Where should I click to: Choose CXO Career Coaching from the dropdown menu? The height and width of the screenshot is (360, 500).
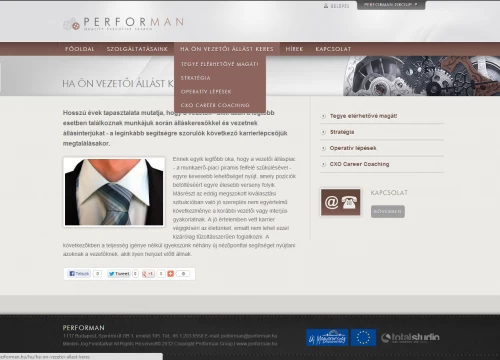(215, 105)
